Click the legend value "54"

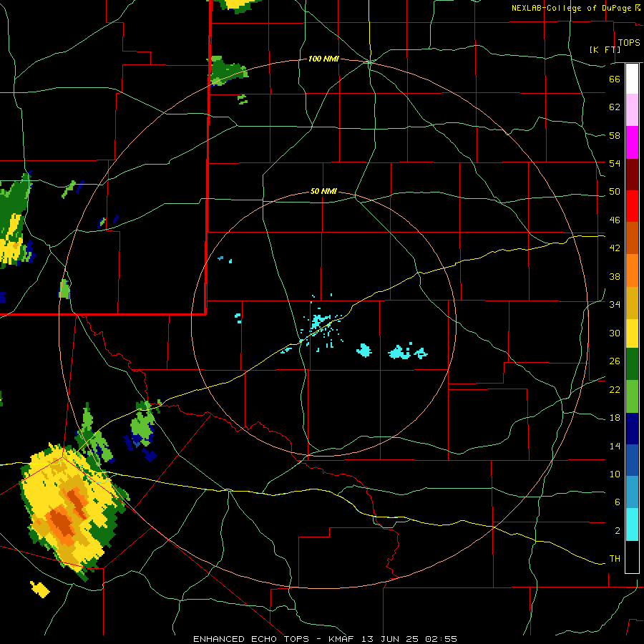pyautogui.click(x=615, y=163)
